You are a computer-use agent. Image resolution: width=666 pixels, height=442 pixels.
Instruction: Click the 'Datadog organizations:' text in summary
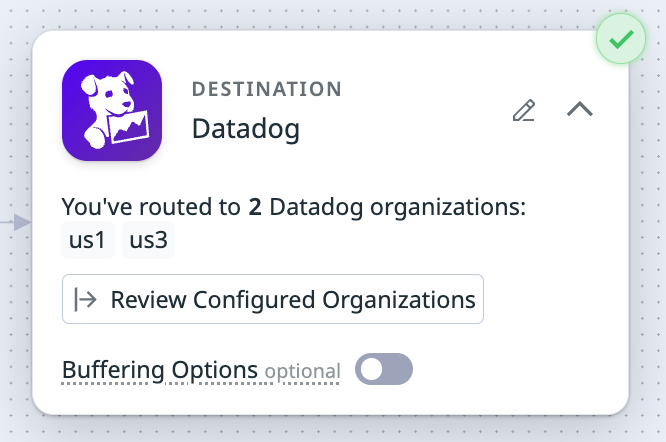[x=398, y=208]
